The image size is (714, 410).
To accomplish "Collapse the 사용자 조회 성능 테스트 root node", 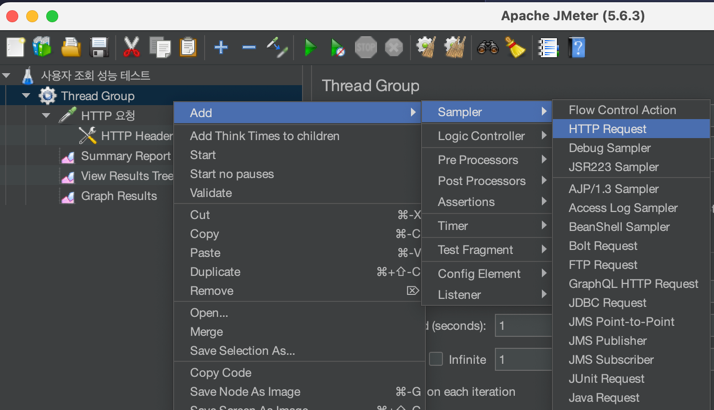I will [x=7, y=76].
